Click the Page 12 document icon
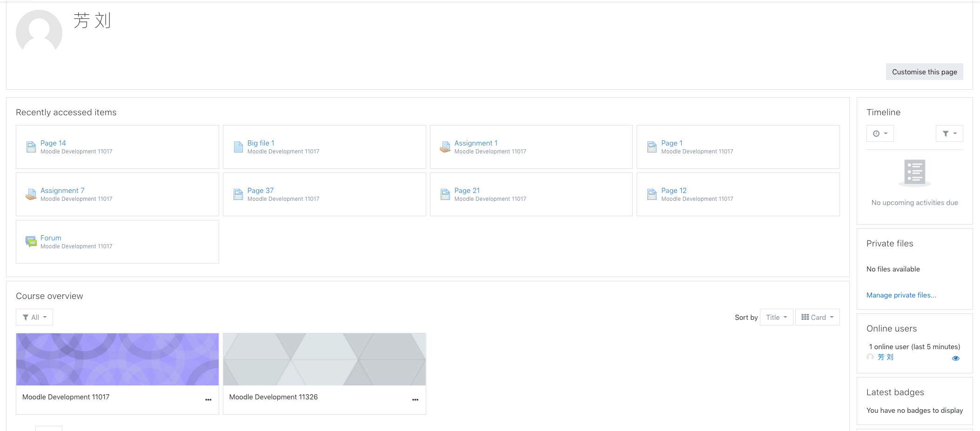The height and width of the screenshot is (431, 980). click(652, 194)
